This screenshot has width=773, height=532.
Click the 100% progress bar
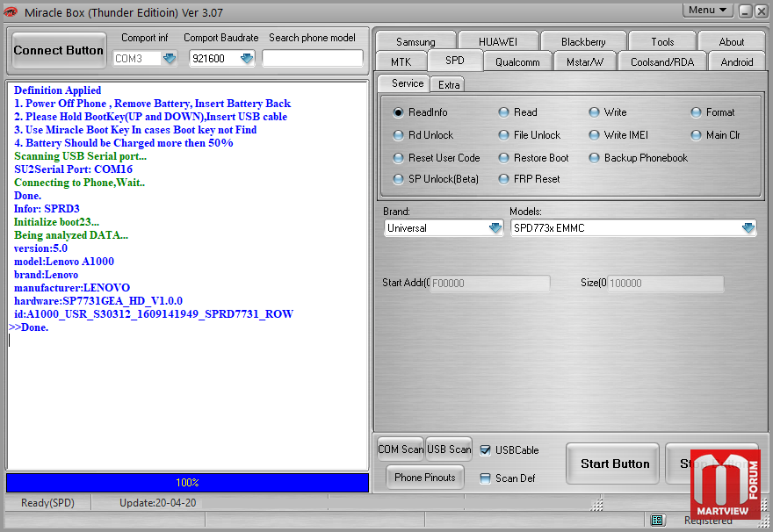point(187,483)
